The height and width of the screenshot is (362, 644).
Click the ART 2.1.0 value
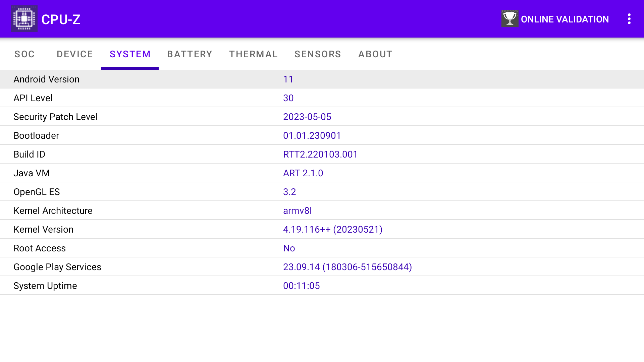[303, 173]
